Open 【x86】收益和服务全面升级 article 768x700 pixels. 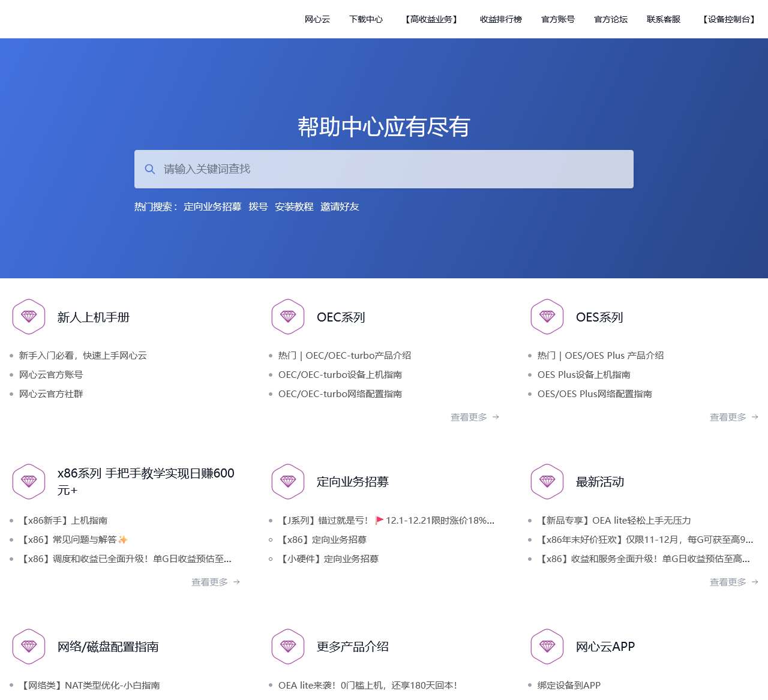[x=644, y=559]
